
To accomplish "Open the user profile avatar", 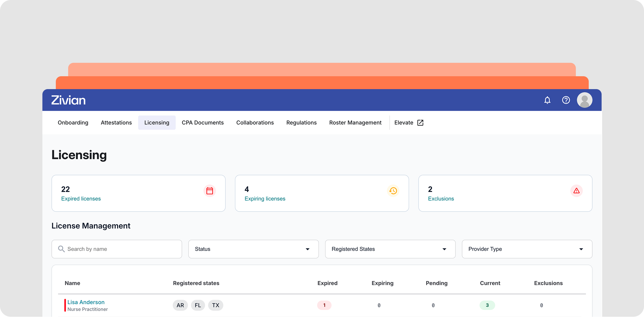I will coord(585,100).
